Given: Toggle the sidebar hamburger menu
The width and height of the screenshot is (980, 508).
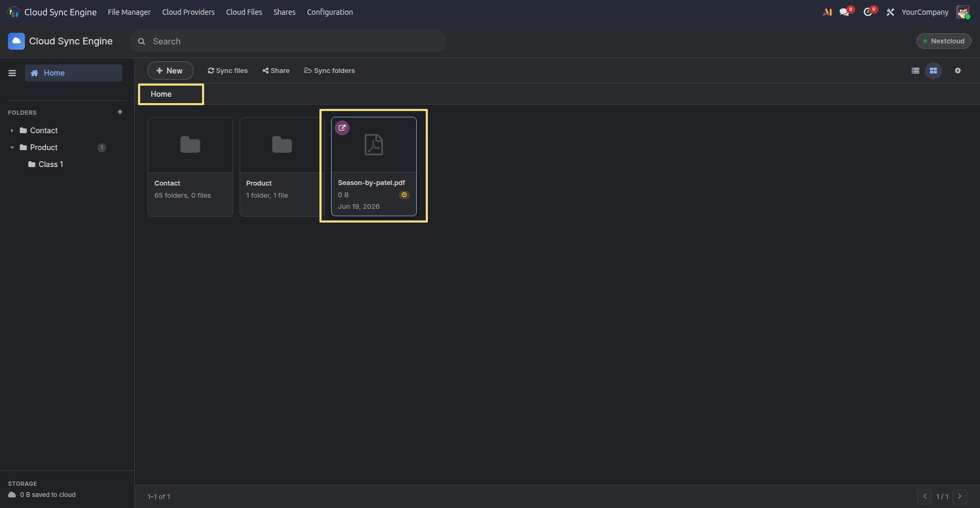Looking at the screenshot, I should point(12,73).
